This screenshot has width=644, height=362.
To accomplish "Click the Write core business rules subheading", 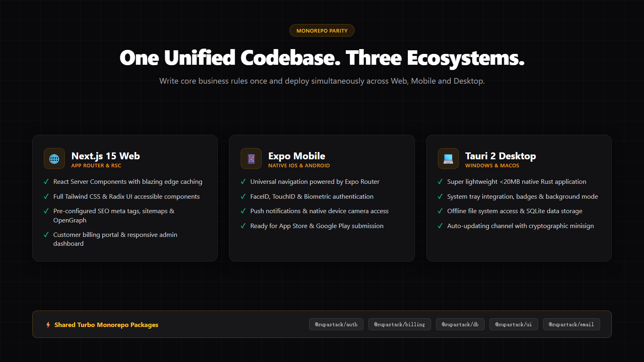I will tap(322, 81).
